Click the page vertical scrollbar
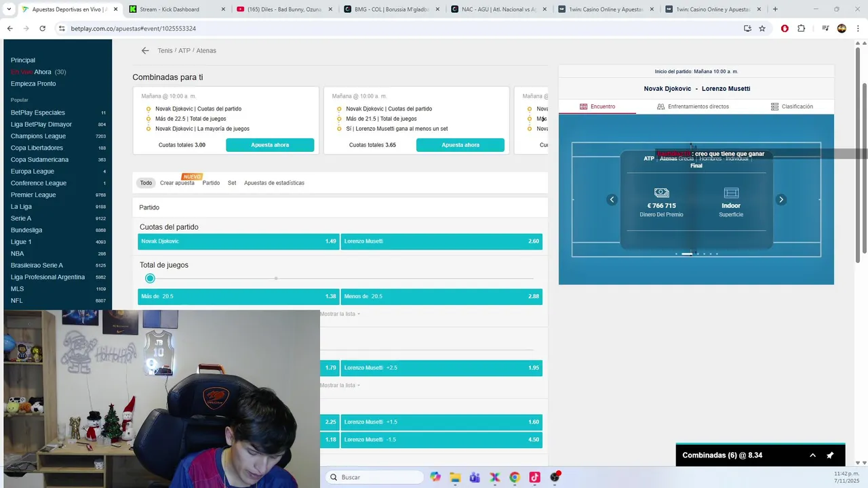The height and width of the screenshot is (488, 868). click(x=858, y=156)
